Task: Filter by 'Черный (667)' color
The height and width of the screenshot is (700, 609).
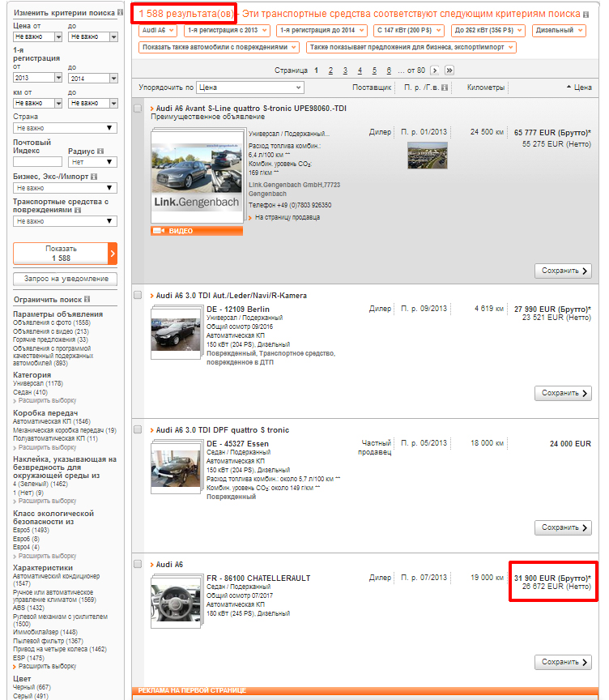Action: point(32,687)
